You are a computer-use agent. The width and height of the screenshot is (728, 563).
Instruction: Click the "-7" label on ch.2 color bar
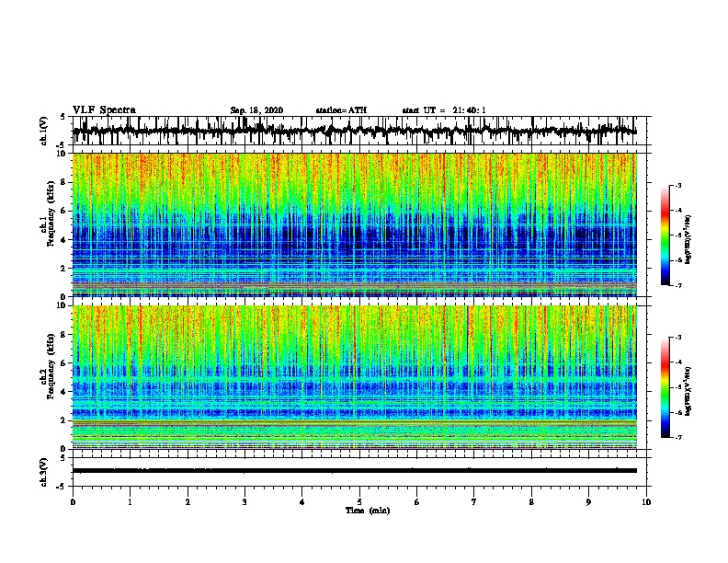click(x=677, y=438)
